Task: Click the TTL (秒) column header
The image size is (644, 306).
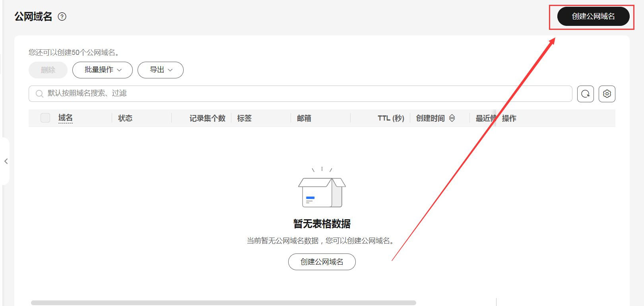Action: click(x=390, y=118)
